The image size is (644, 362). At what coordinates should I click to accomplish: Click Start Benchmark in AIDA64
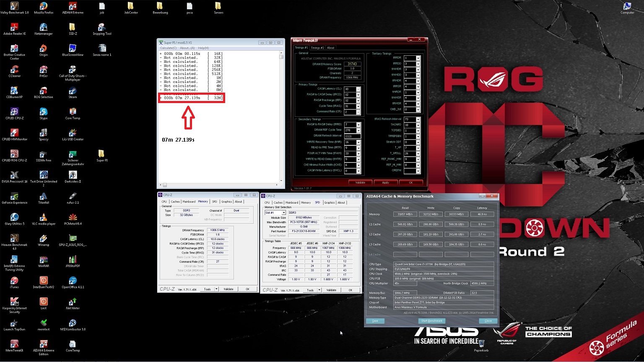(x=432, y=321)
